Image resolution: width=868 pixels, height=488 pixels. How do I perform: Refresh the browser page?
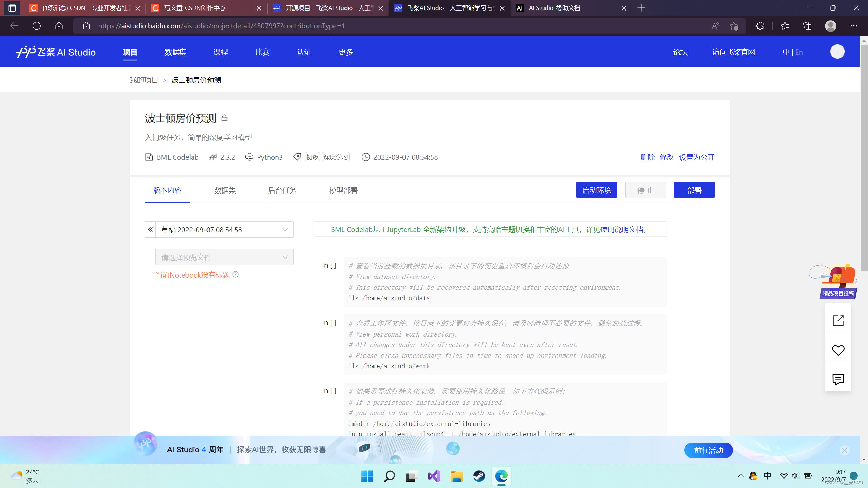click(37, 26)
